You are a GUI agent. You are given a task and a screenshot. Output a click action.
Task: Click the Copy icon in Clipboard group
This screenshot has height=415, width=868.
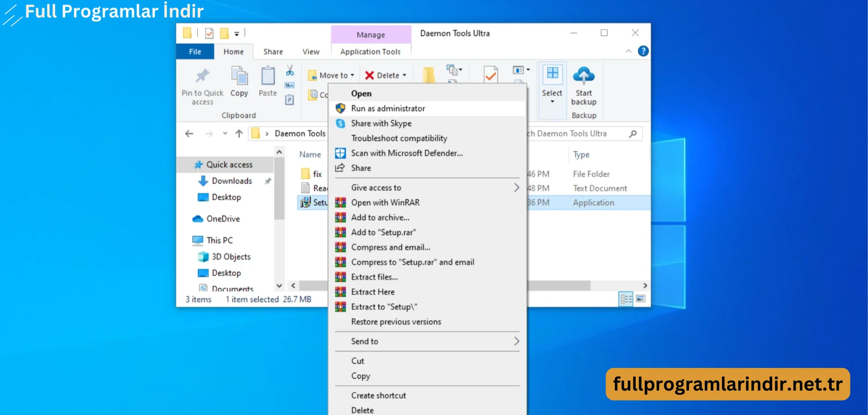(239, 75)
